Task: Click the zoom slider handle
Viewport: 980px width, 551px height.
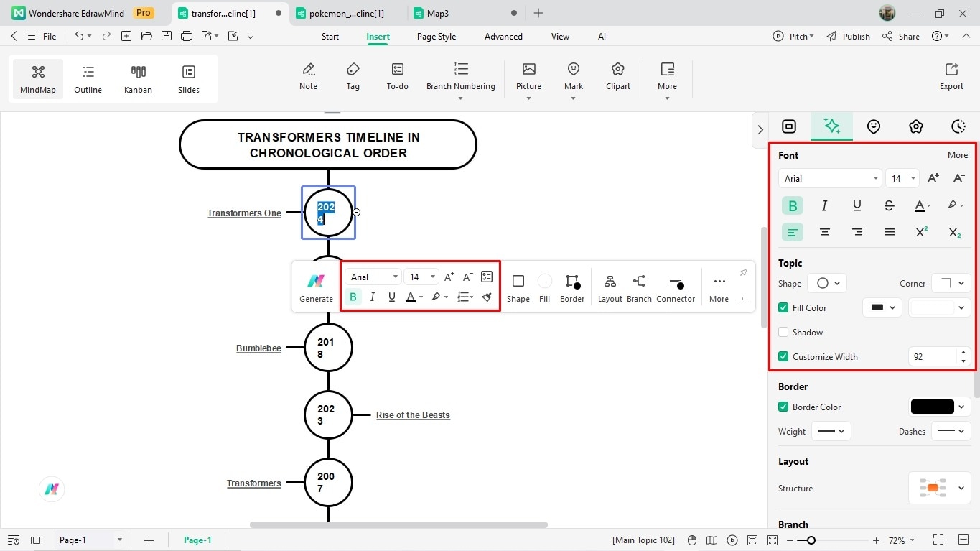Action: click(x=811, y=540)
